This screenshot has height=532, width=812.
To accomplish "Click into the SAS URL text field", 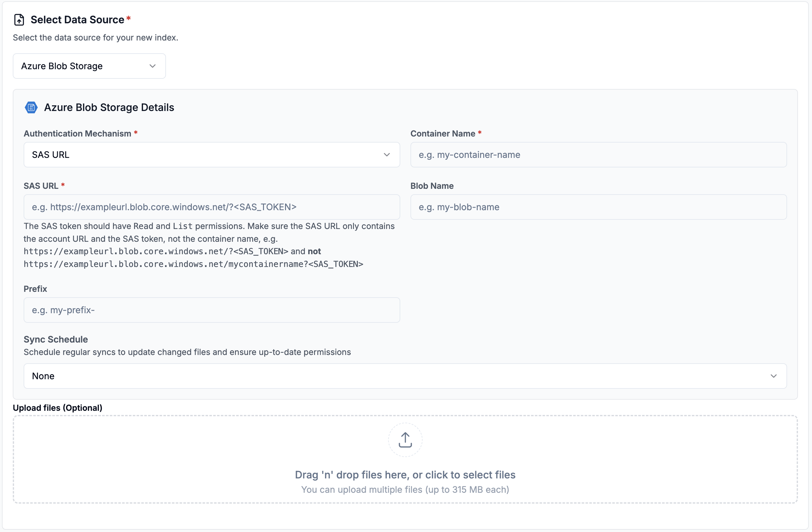I will 212,207.
